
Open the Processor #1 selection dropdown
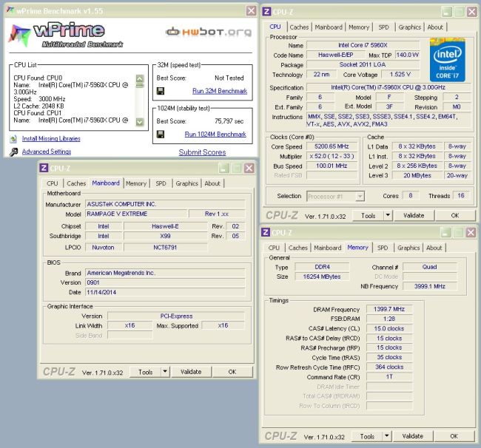click(x=360, y=196)
